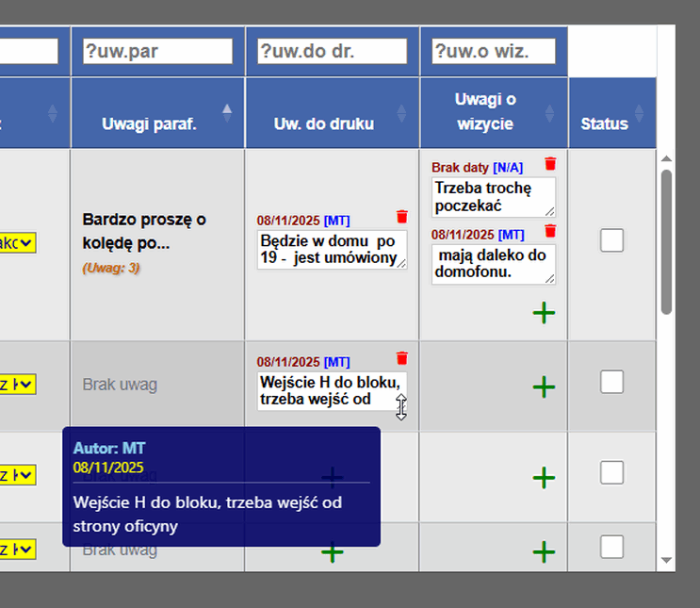Add a visit note in the bottom row
Viewport: 700px width, 608px height.
tap(544, 550)
